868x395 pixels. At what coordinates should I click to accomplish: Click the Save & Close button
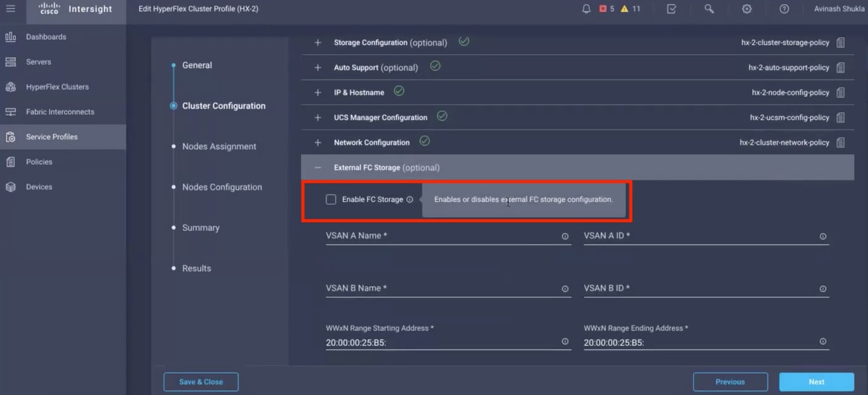201,382
